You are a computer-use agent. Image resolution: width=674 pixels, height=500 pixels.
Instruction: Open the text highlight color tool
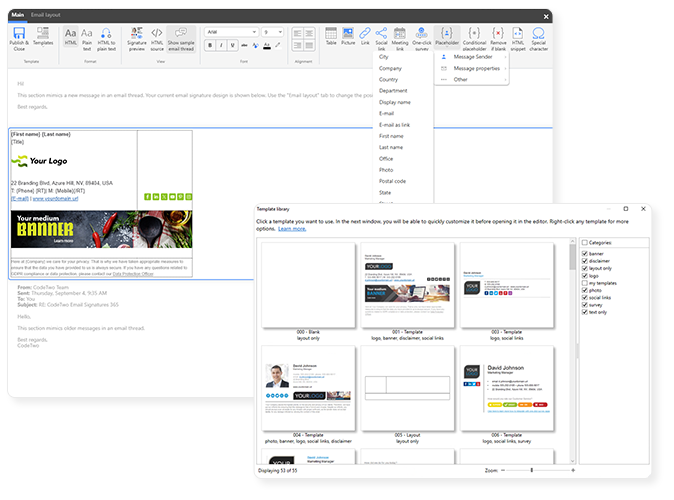(x=256, y=45)
